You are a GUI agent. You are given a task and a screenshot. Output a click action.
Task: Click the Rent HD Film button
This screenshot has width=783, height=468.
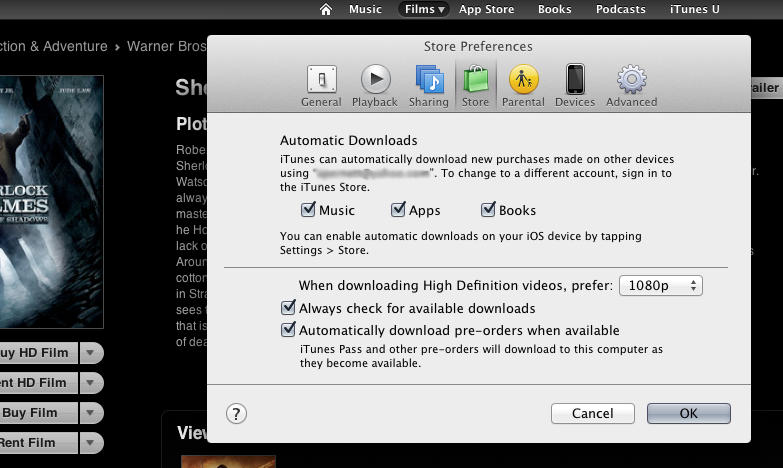[x=38, y=383]
